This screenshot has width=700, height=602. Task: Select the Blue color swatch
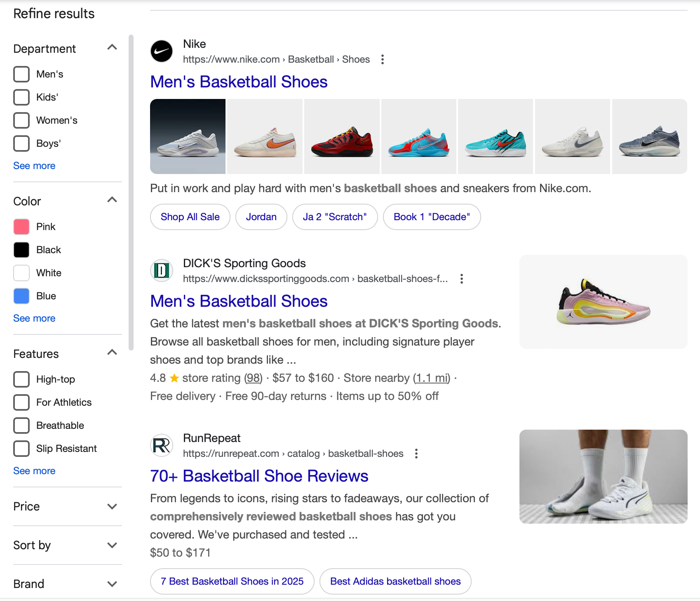coord(21,296)
